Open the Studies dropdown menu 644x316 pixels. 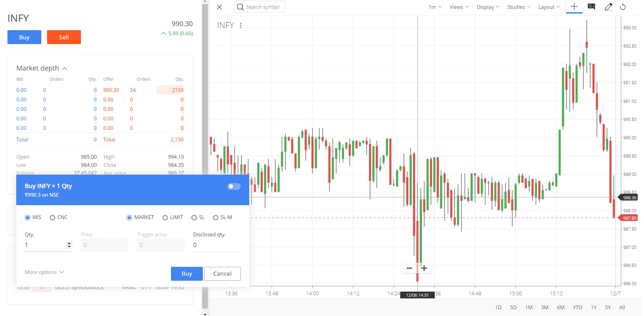(x=519, y=7)
